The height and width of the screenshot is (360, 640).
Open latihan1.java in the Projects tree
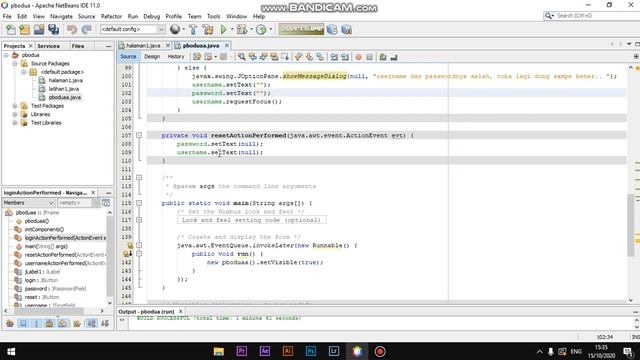64,89
